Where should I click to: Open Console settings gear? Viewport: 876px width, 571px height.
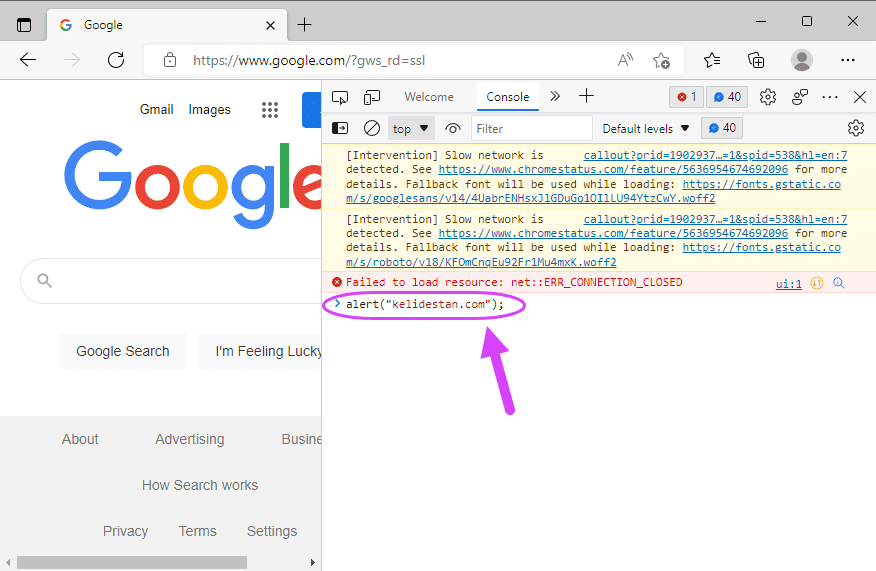point(855,128)
